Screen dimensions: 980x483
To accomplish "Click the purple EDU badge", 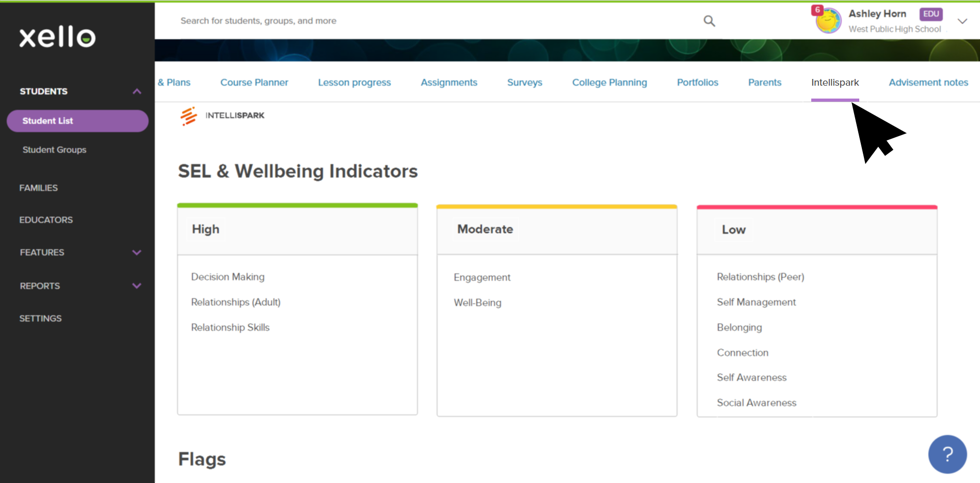I will point(930,14).
